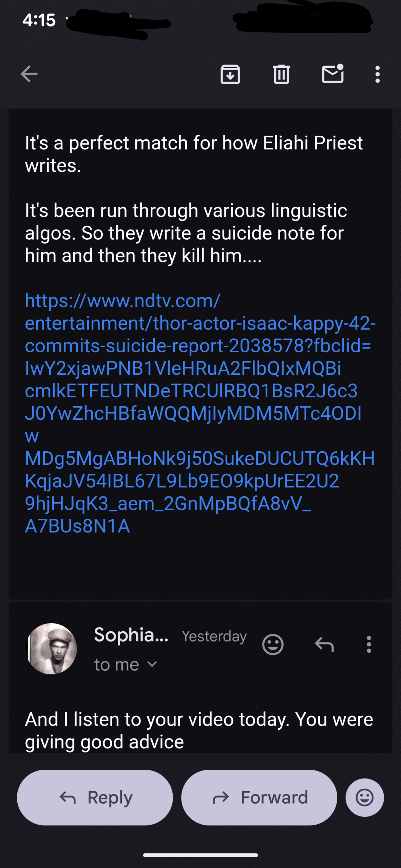Go back using the top arrow
This screenshot has height=868, width=401.
point(29,74)
